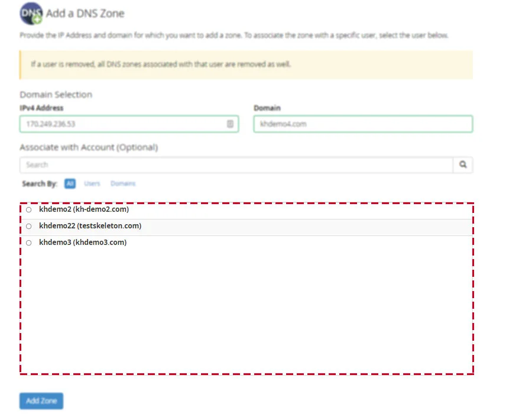Select the khdemo2 (kh-demo2.com) radio button
This screenshot has width=506, height=420.
(29, 210)
